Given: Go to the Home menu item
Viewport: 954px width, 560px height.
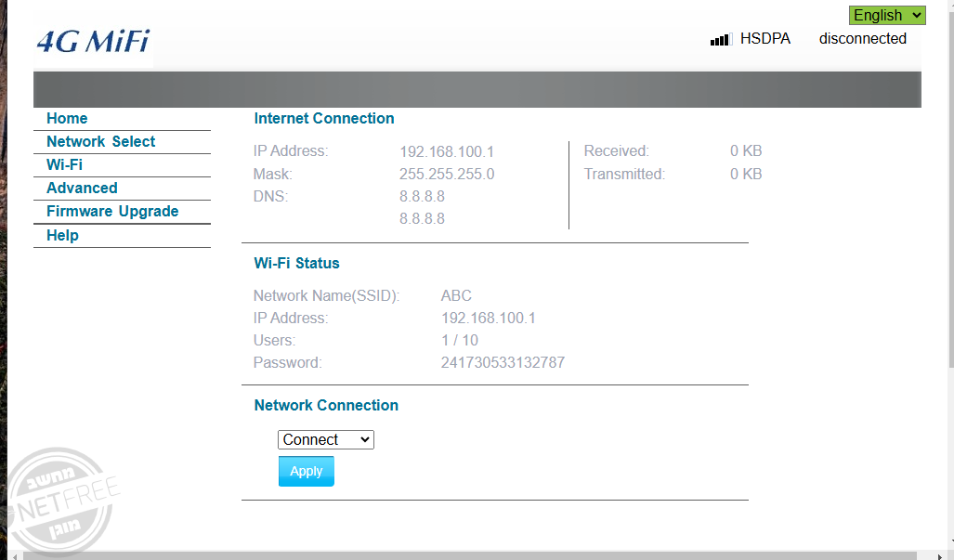Looking at the screenshot, I should (x=67, y=118).
